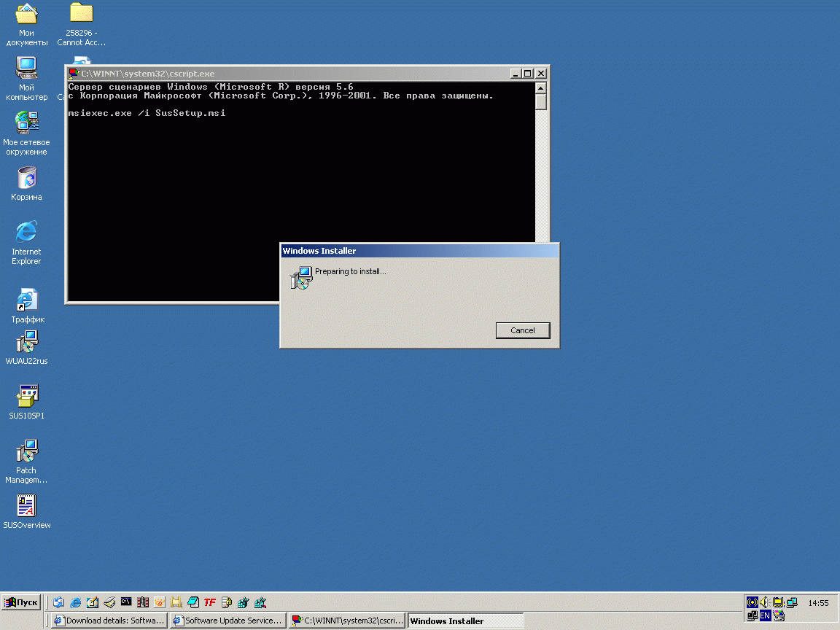
Task: Select the 258296 - Cannot Acc... folder
Action: coord(82,25)
